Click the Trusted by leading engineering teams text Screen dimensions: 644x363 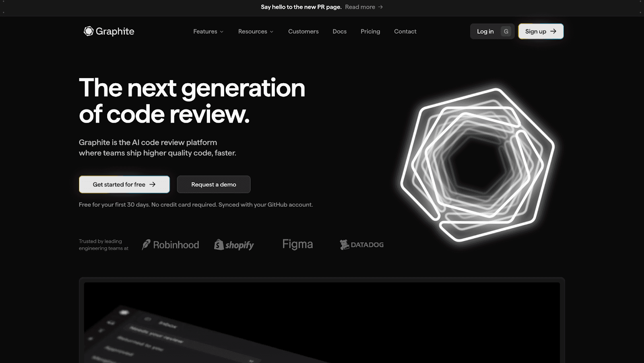(x=103, y=245)
